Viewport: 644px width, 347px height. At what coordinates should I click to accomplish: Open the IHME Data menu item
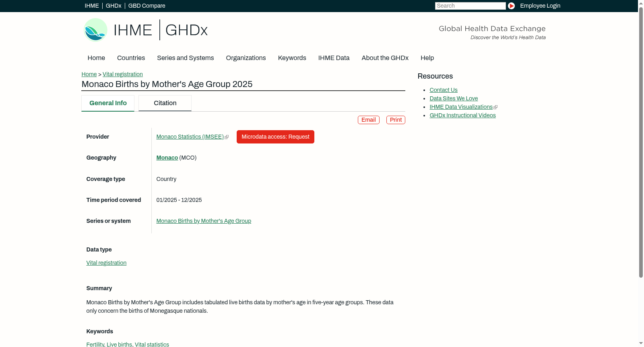(334, 58)
